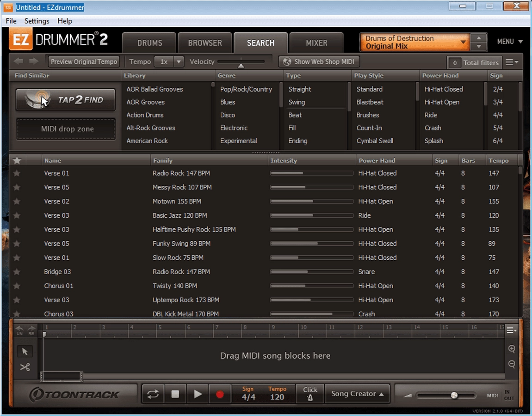This screenshot has height=416, width=532.
Task: Select the 6/4 sign filter
Action: 498,141
